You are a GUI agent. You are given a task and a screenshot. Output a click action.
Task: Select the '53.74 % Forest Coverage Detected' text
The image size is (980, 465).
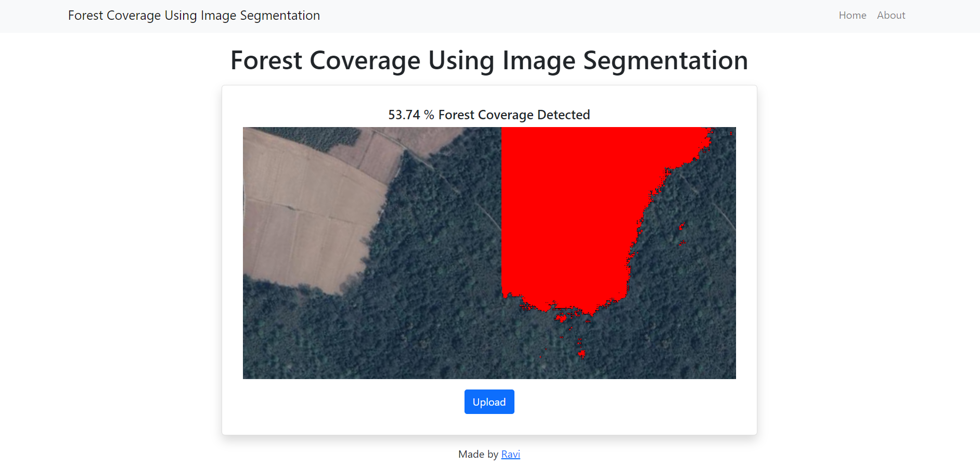coord(489,115)
